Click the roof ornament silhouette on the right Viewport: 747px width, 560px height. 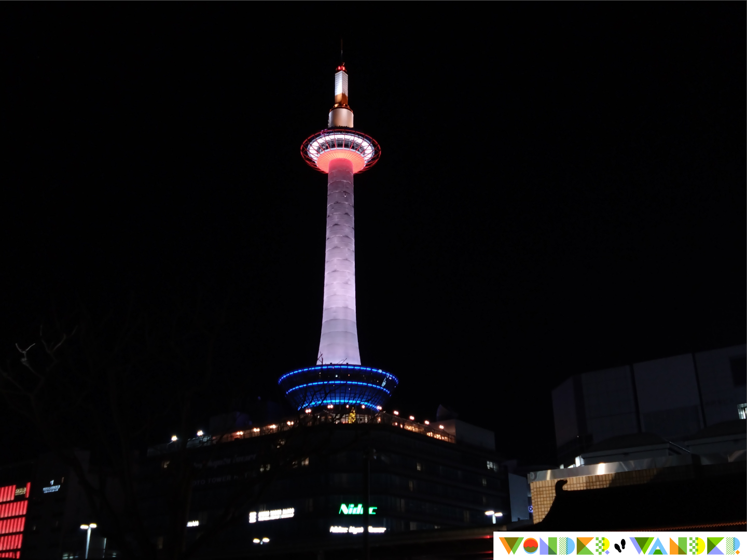pyautogui.click(x=560, y=486)
